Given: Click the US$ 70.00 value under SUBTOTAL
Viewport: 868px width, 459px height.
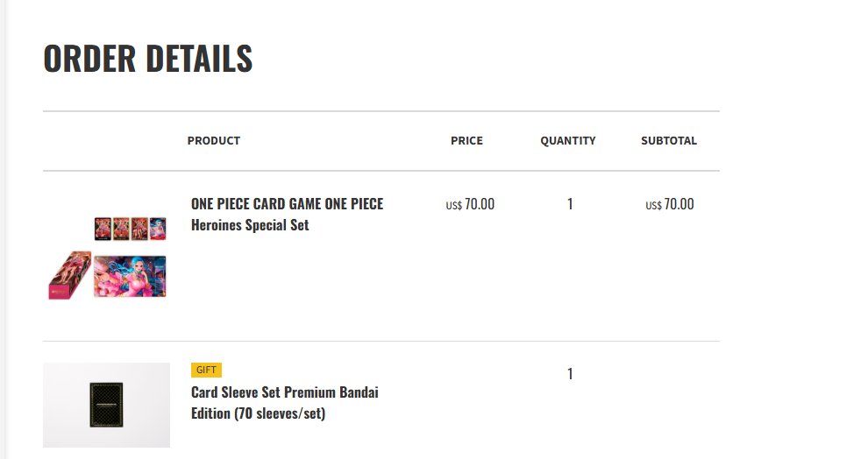Looking at the screenshot, I should point(669,204).
